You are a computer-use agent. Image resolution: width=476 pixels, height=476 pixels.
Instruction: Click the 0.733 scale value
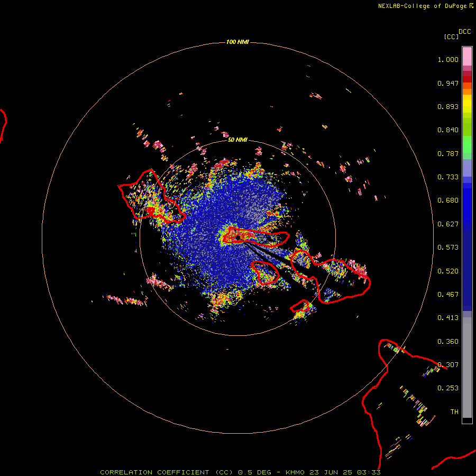click(448, 177)
